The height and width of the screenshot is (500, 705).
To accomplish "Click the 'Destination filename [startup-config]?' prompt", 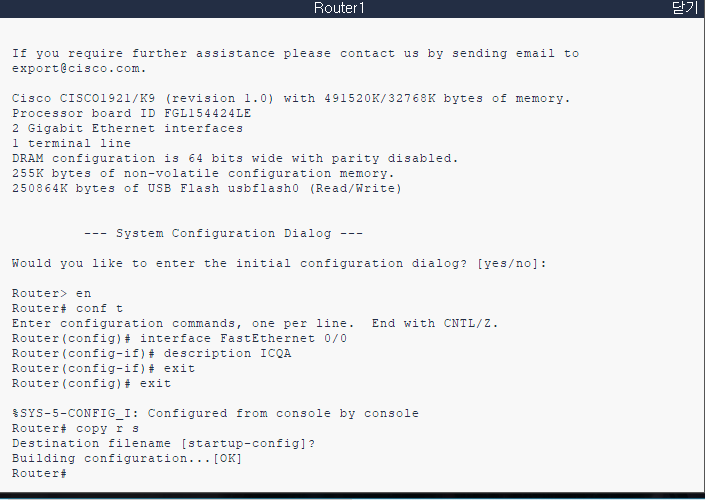I will [x=164, y=443].
